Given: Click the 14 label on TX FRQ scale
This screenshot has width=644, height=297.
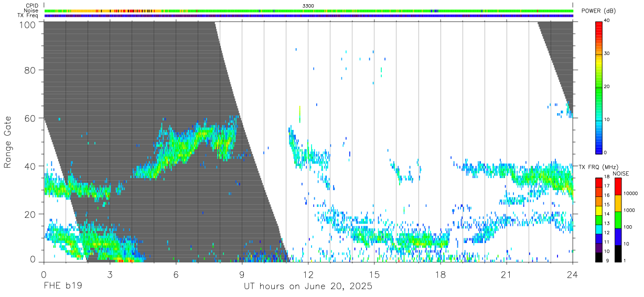Looking at the screenshot, I should [x=606, y=214].
